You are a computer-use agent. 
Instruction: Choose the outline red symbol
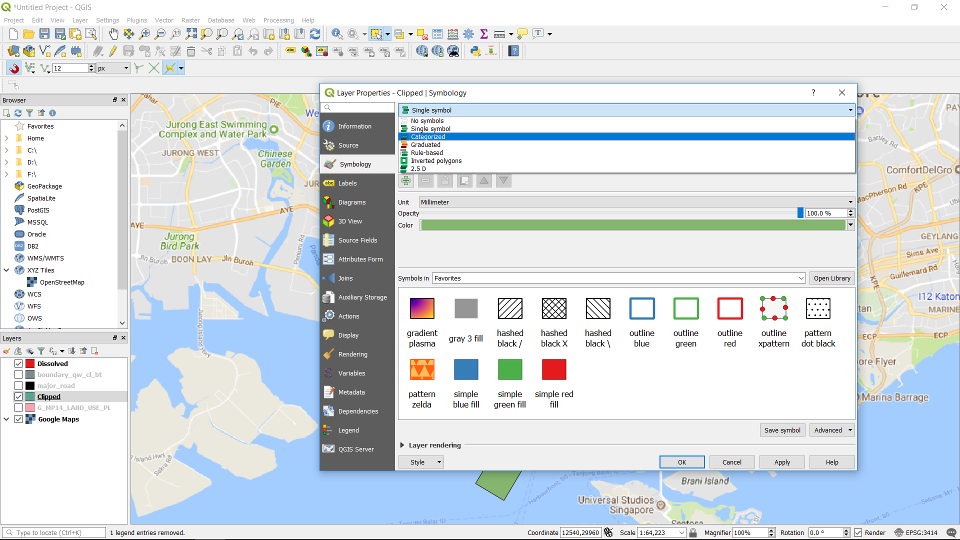pos(730,309)
